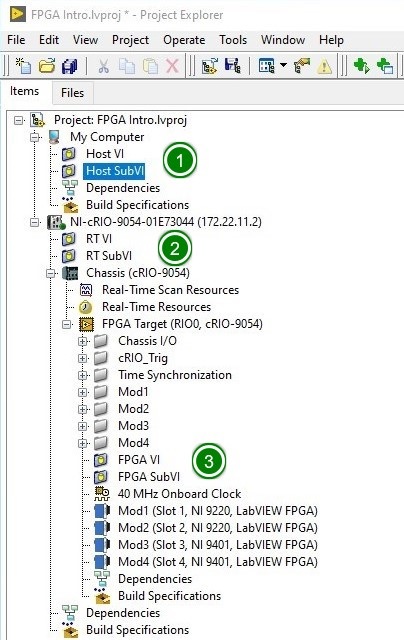Expand the Chassis I/O folder
404x640 pixels.
click(82, 341)
